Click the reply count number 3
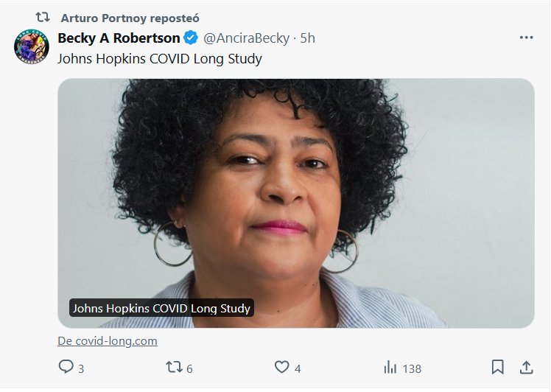 point(81,368)
